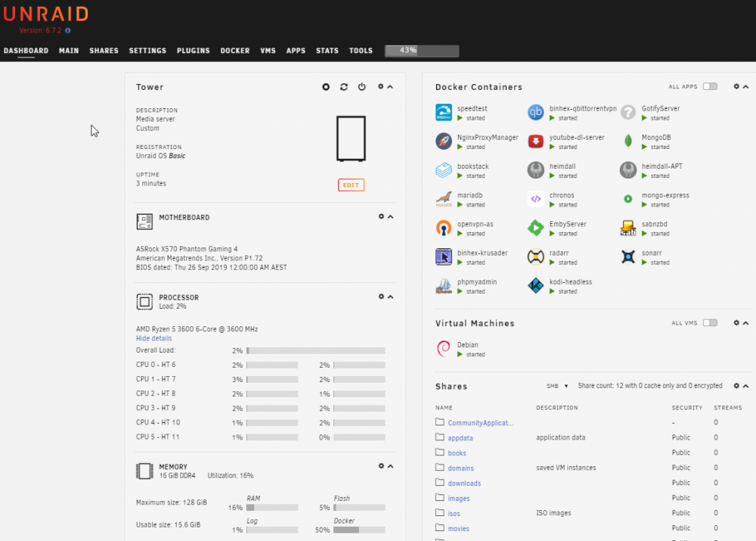Click the heimdall-APT container icon
The image size is (756, 541).
pyautogui.click(x=627, y=170)
